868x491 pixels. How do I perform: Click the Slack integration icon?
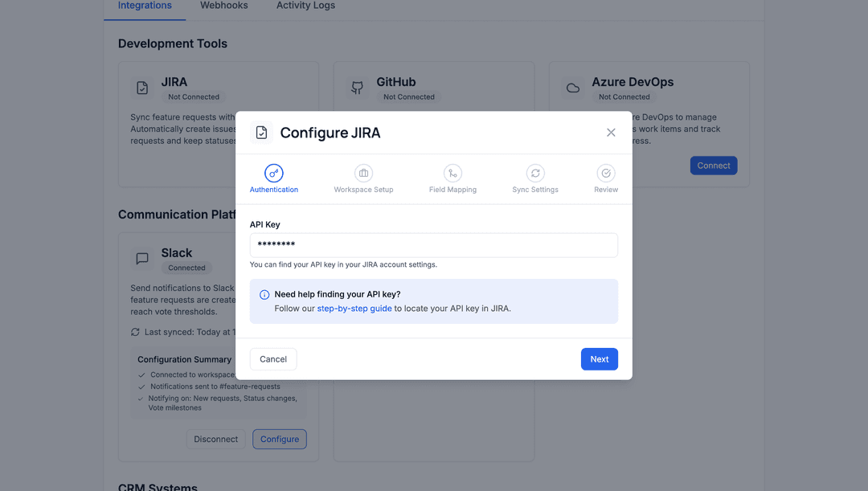pos(142,258)
